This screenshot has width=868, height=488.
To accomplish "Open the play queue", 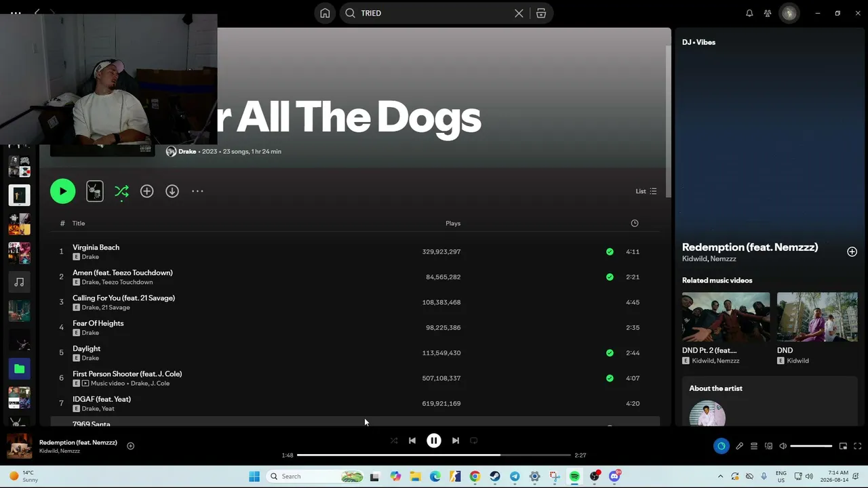I will pos(753,446).
